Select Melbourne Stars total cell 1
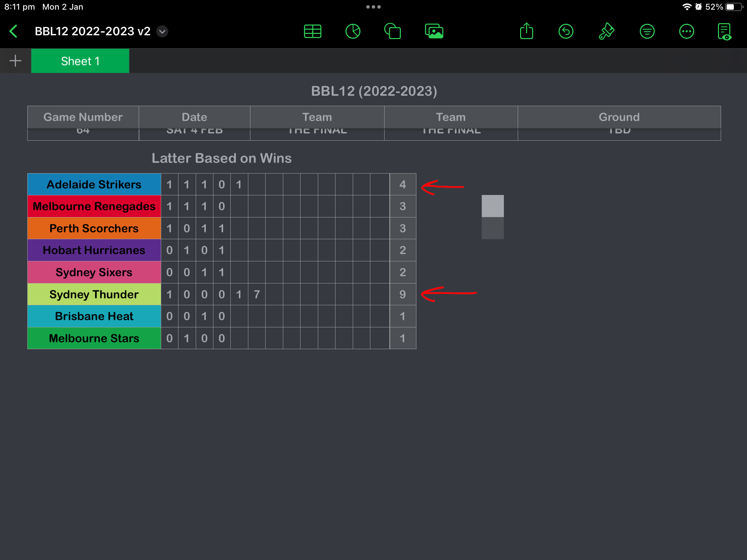The width and height of the screenshot is (747, 560). click(x=403, y=338)
